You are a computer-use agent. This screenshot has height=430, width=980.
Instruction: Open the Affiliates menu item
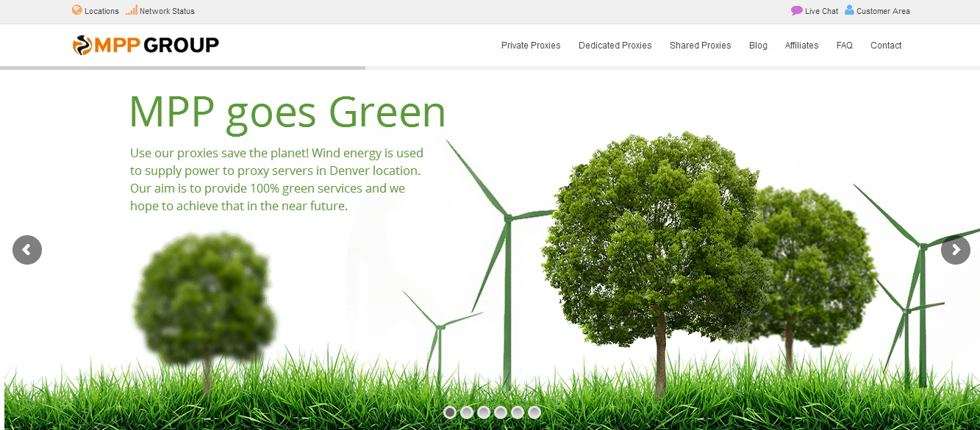pyautogui.click(x=801, y=46)
